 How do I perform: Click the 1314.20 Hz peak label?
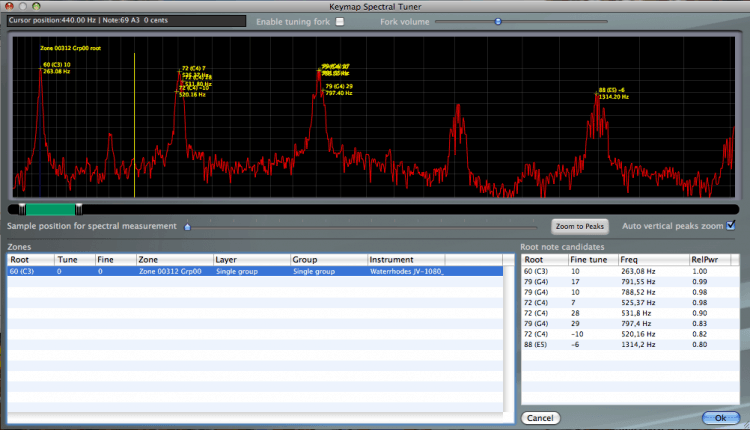[x=614, y=97]
